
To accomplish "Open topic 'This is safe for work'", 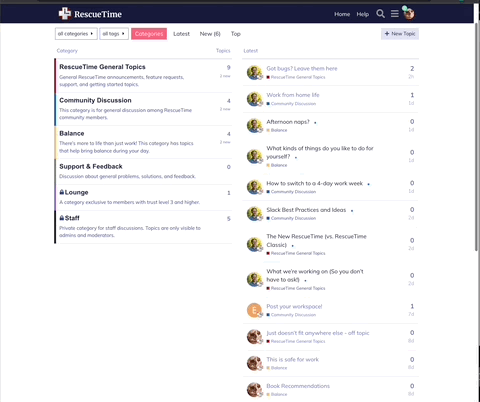I will pyautogui.click(x=292, y=359).
